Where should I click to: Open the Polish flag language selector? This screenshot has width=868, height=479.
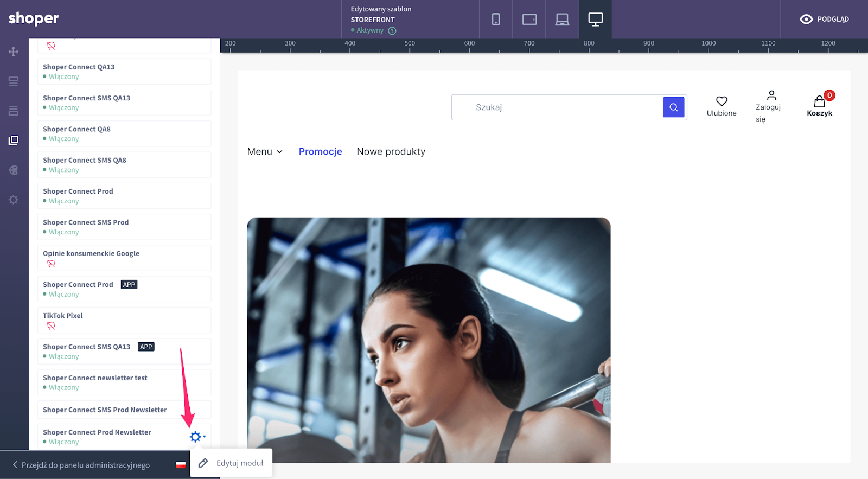pos(181,465)
